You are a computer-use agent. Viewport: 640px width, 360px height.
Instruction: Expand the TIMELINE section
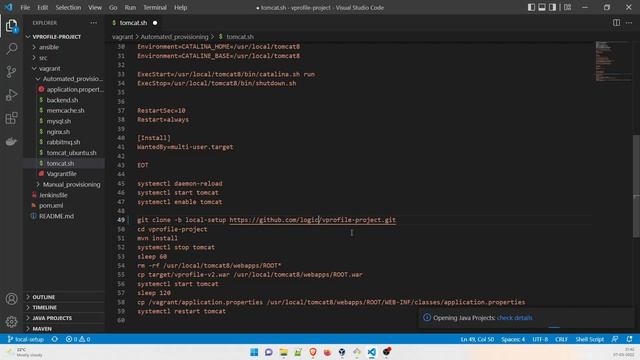44,307
